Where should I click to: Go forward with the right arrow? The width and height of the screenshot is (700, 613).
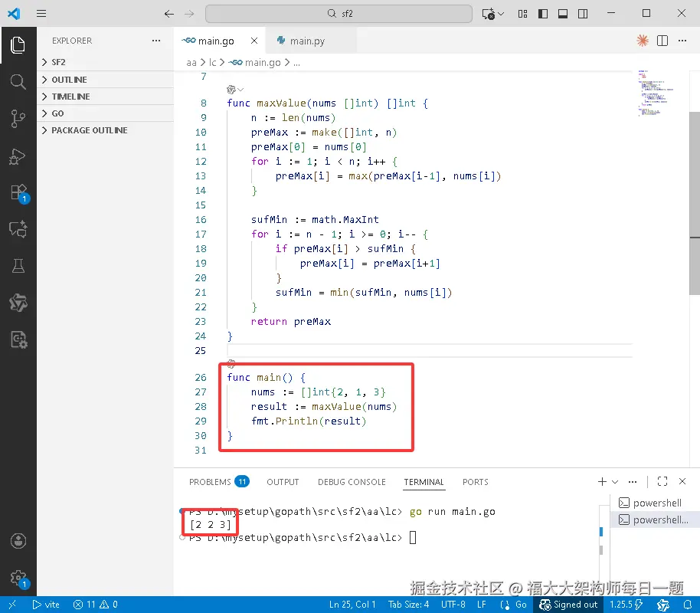tap(189, 14)
